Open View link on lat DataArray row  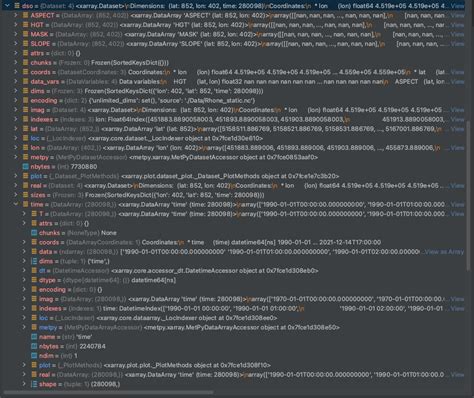[457, 129]
